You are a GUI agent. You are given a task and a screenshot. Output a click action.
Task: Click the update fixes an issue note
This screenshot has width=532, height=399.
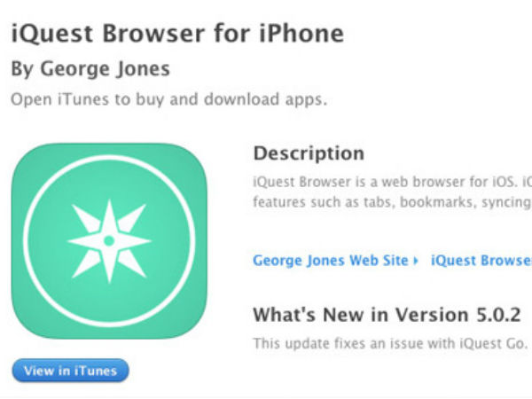(x=390, y=344)
